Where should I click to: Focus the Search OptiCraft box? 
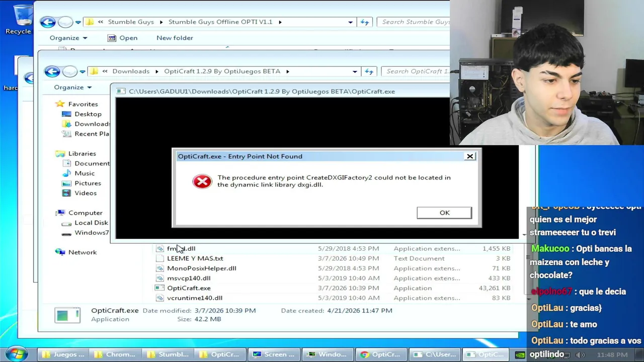[417, 71]
